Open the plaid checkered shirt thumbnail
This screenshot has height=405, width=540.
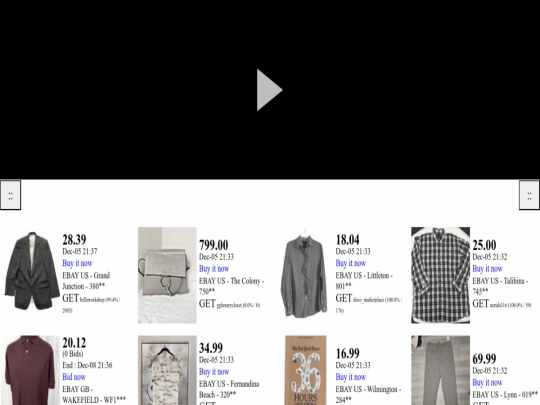tap(440, 275)
